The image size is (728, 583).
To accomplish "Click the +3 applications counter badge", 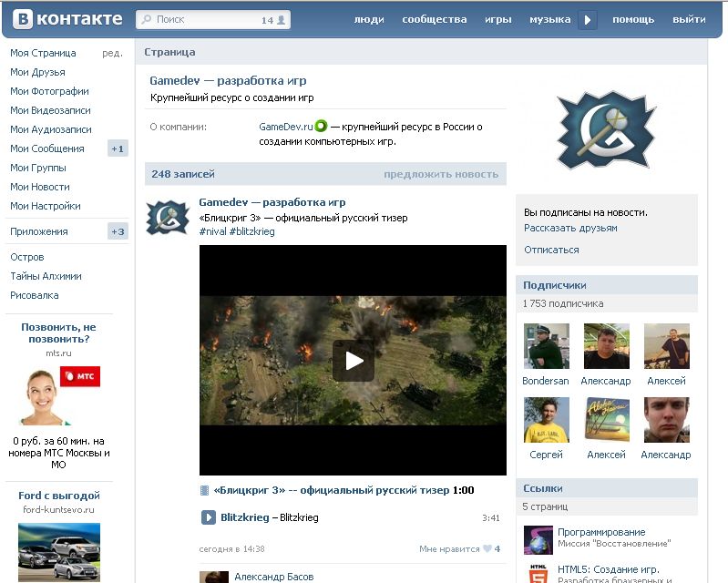I will click(x=118, y=231).
